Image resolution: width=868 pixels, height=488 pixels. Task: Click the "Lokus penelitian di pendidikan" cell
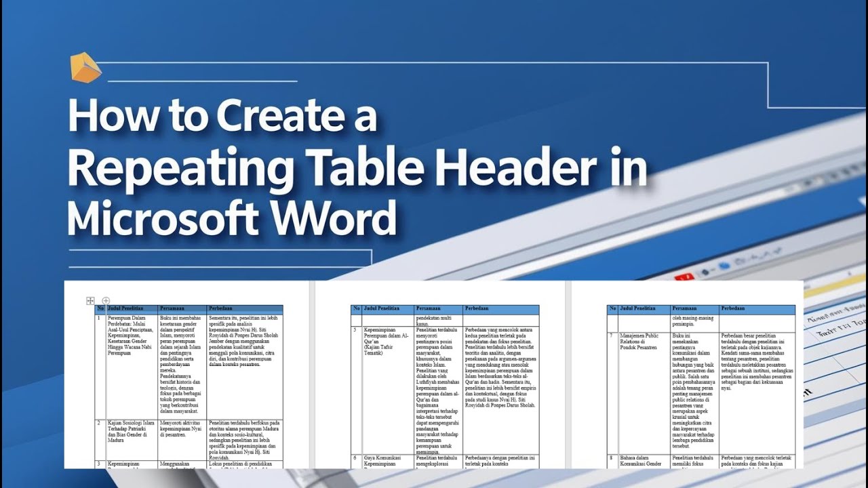(245, 464)
